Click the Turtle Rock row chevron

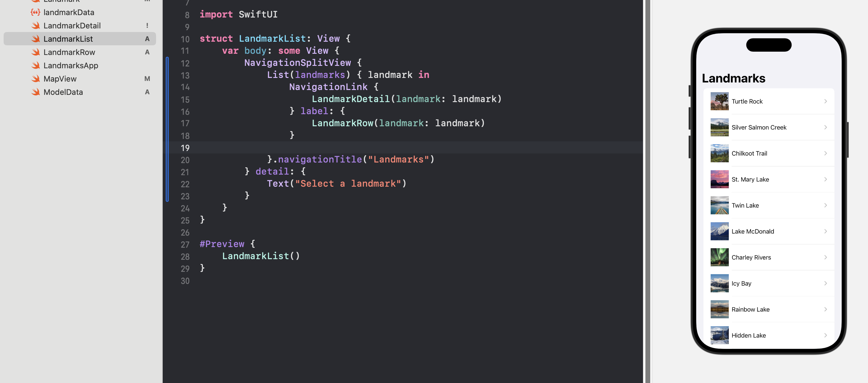pos(825,101)
